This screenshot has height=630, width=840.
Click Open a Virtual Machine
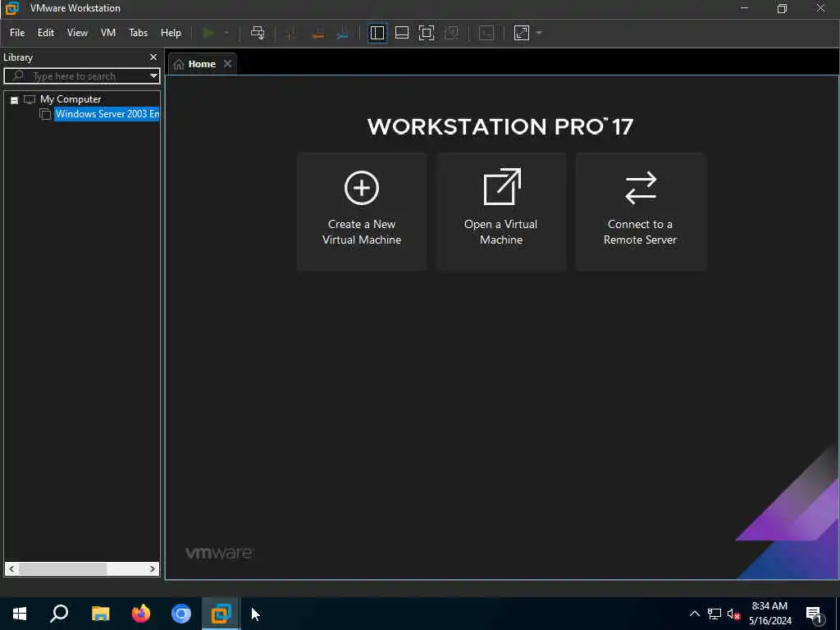click(x=501, y=212)
